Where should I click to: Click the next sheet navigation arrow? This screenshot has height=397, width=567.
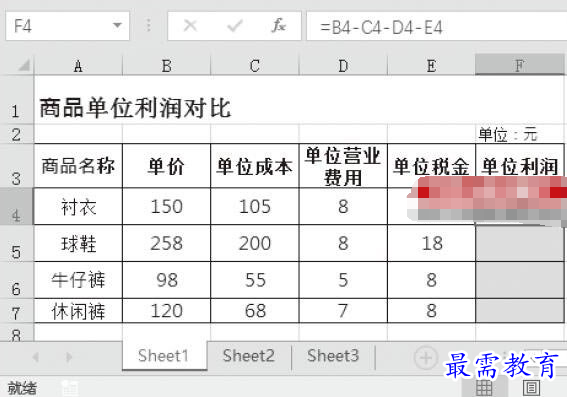pos(69,357)
